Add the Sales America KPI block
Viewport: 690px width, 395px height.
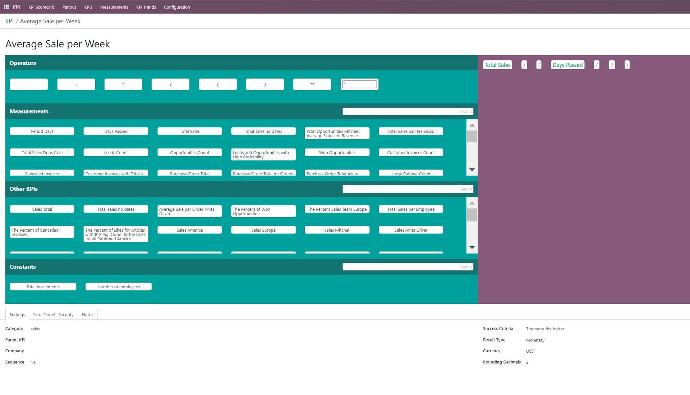click(x=190, y=230)
